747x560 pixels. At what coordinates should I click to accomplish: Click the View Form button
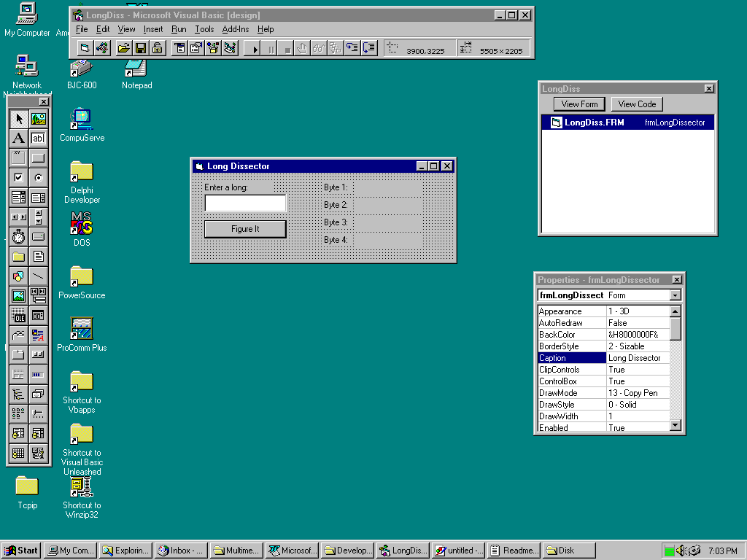(579, 104)
